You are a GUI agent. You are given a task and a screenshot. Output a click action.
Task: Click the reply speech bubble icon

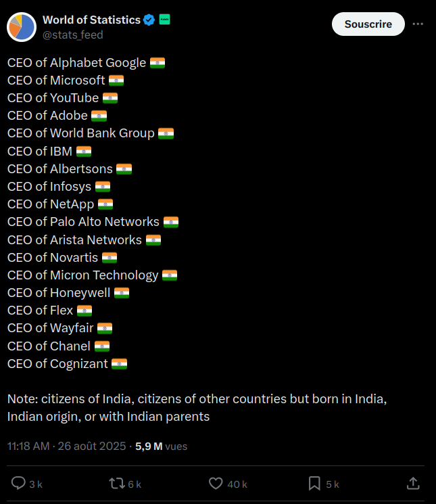pyautogui.click(x=19, y=483)
